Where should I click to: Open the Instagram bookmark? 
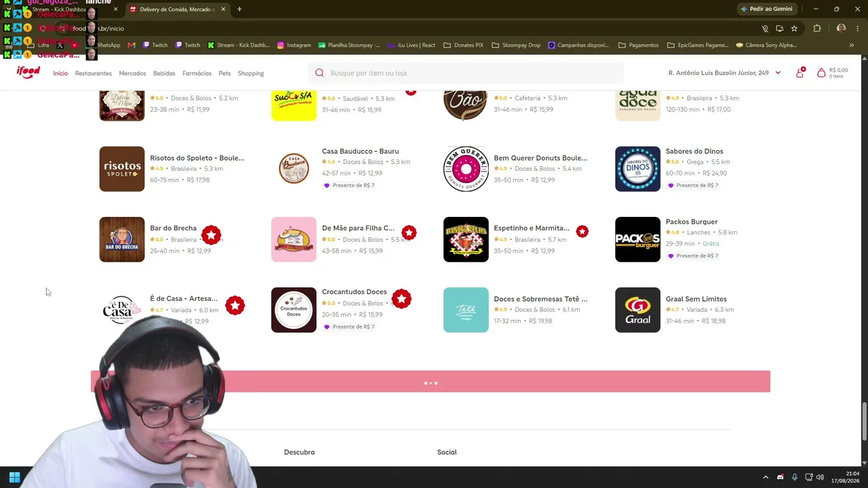pos(294,45)
